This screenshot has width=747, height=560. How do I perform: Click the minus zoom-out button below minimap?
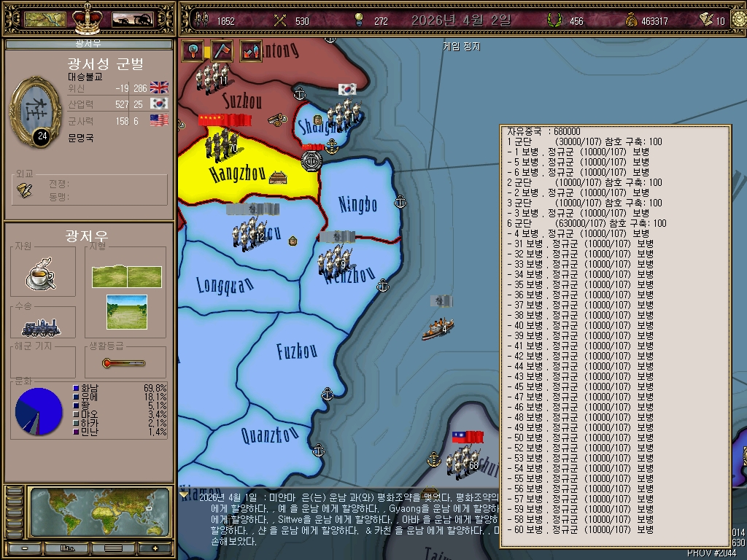(x=25, y=548)
